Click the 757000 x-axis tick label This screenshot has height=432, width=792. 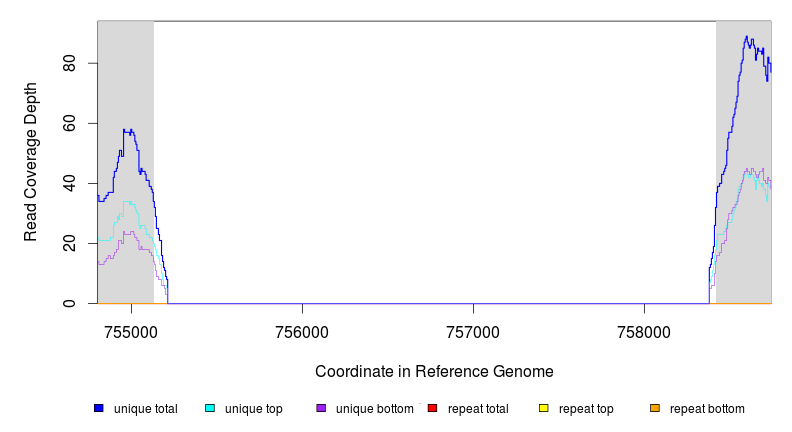click(474, 333)
